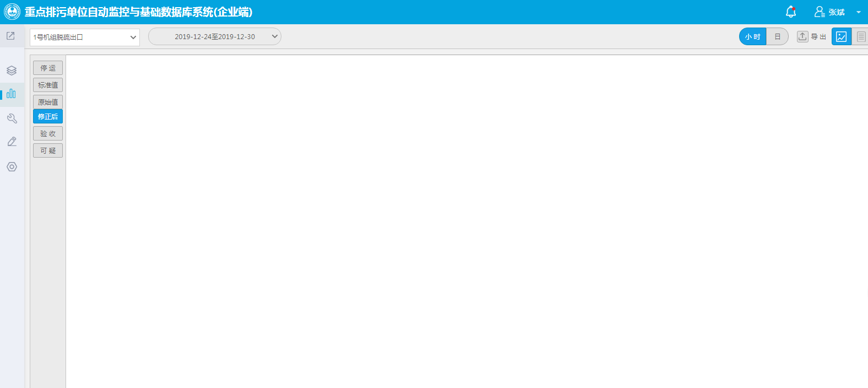Open the pencil edit sidebar icon
868x388 pixels.
click(12, 142)
